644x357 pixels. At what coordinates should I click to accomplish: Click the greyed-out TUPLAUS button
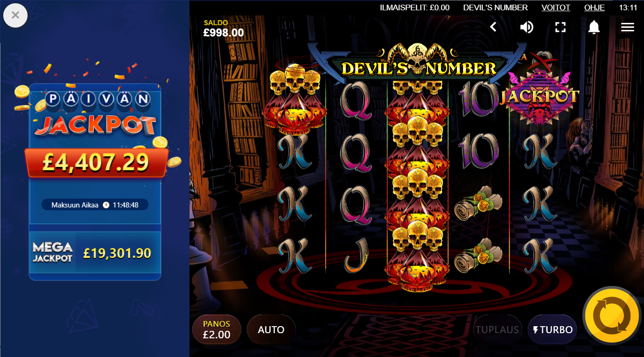(x=497, y=329)
